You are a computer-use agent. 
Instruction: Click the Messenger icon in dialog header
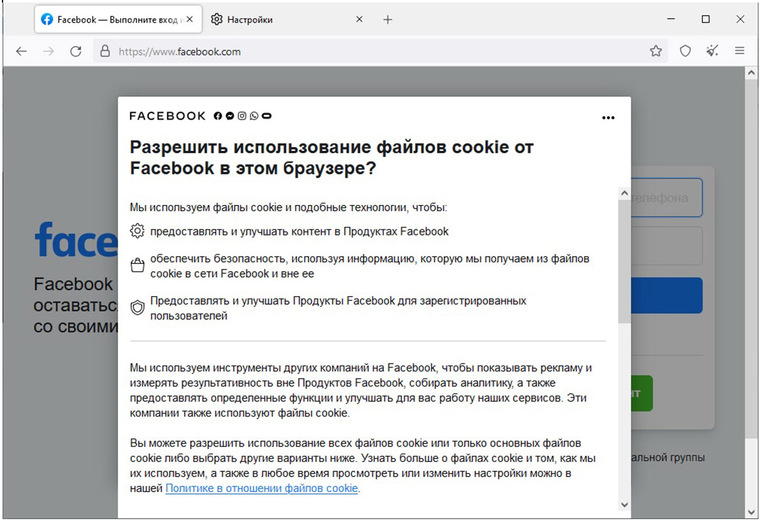(x=230, y=116)
